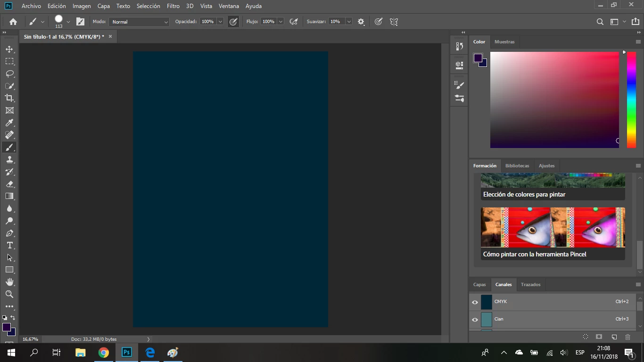644x362 pixels.
Task: Open Cómo pintar con la herramienta Pincel
Action: coord(553,234)
